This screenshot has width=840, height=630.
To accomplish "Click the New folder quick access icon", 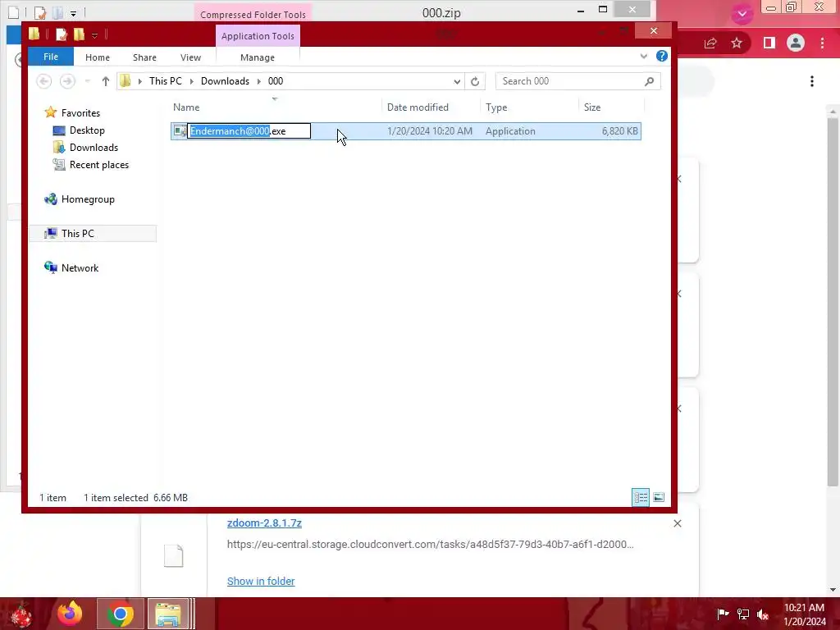I will point(79,34).
